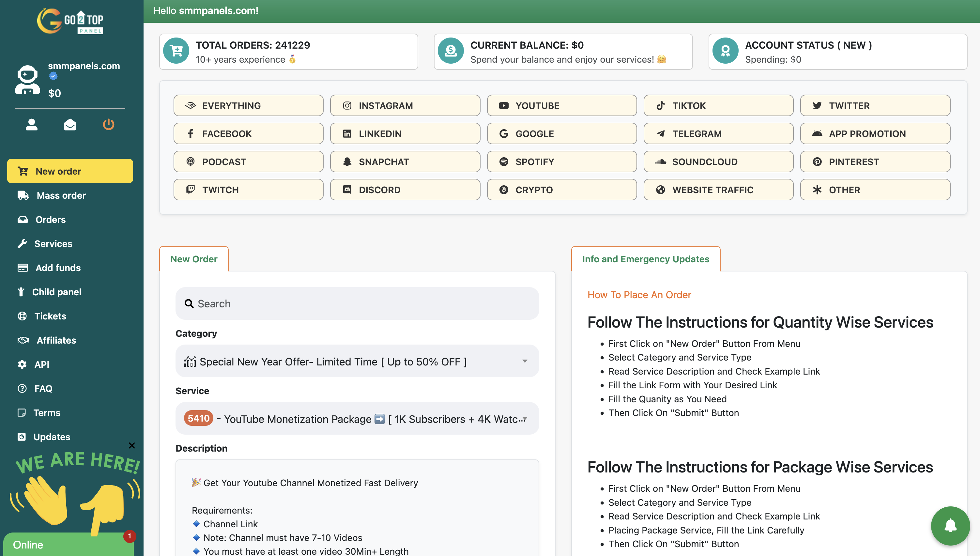Filter services by Instagram
This screenshot has height=556, width=980.
[x=405, y=105]
